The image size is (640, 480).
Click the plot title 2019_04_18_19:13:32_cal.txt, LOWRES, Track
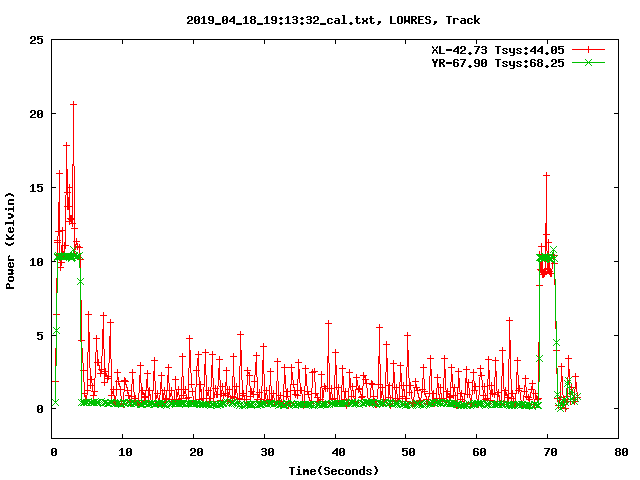click(x=333, y=20)
